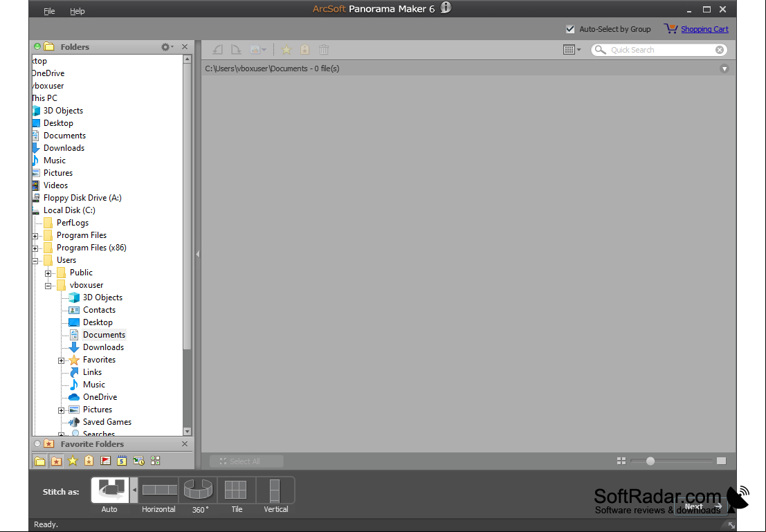This screenshot has height=532, width=766.
Task: Click the large thumbnail icon
Action: [x=722, y=461]
